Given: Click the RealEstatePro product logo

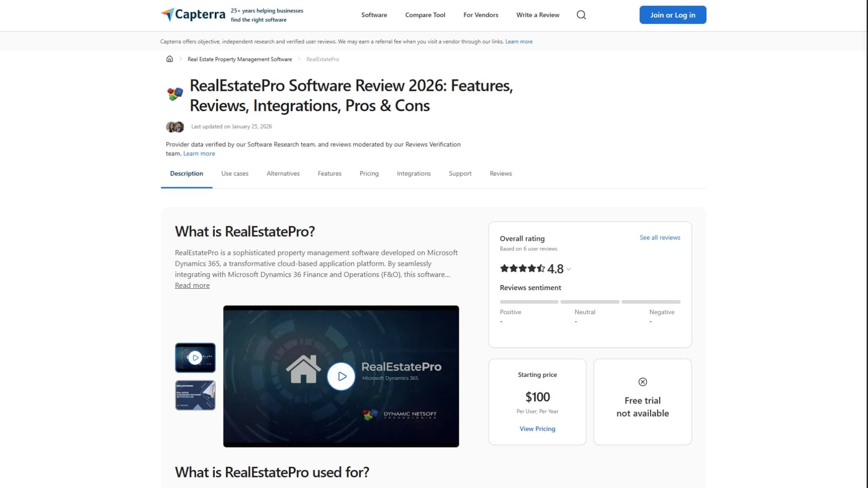Looking at the screenshot, I should (x=175, y=94).
